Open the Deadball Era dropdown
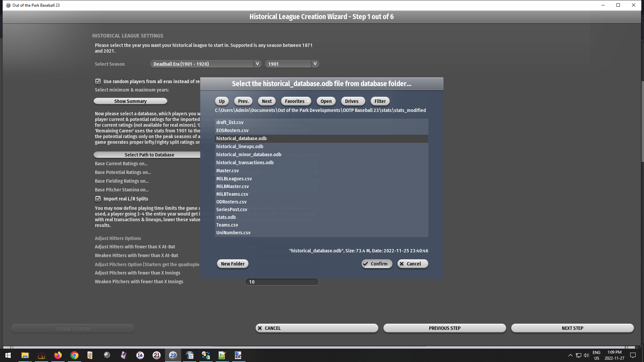Viewport: 644px width, 362px height. click(206, 64)
